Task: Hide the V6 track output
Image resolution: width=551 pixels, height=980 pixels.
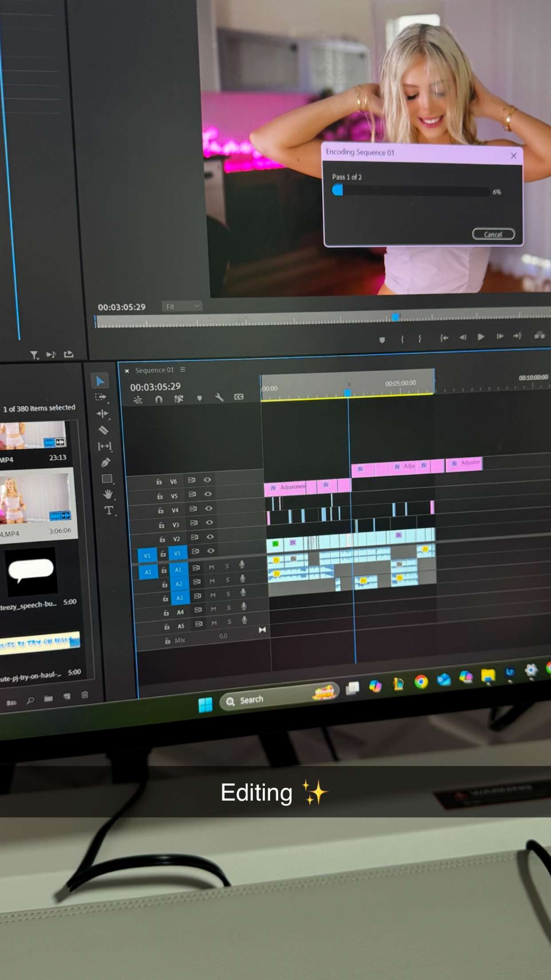Action: pyautogui.click(x=207, y=480)
